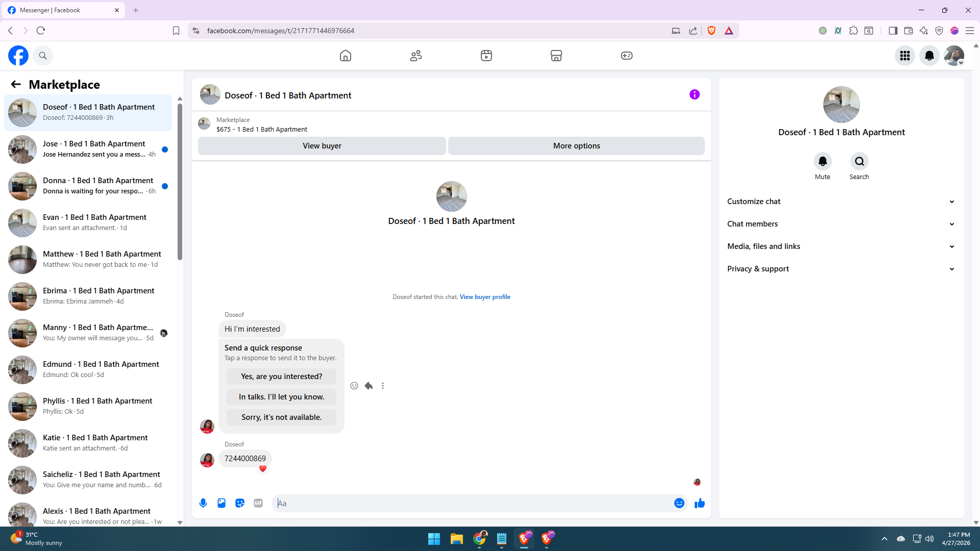Image resolution: width=980 pixels, height=551 pixels.
Task: Click the Facebook logo
Action: pos(18,56)
